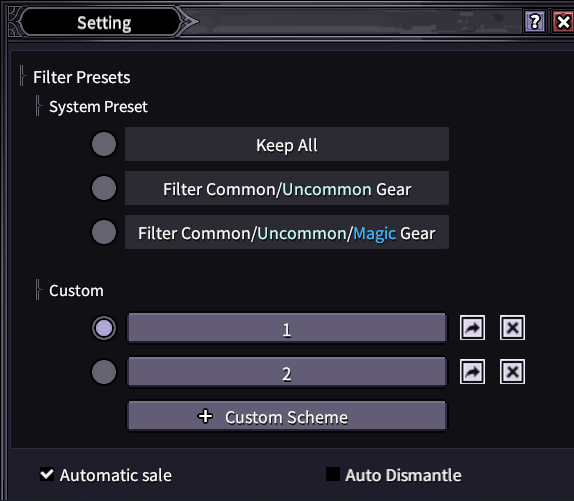Share custom scheme 1 via arrow icon
Image resolution: width=574 pixels, height=501 pixels.
coord(472,328)
